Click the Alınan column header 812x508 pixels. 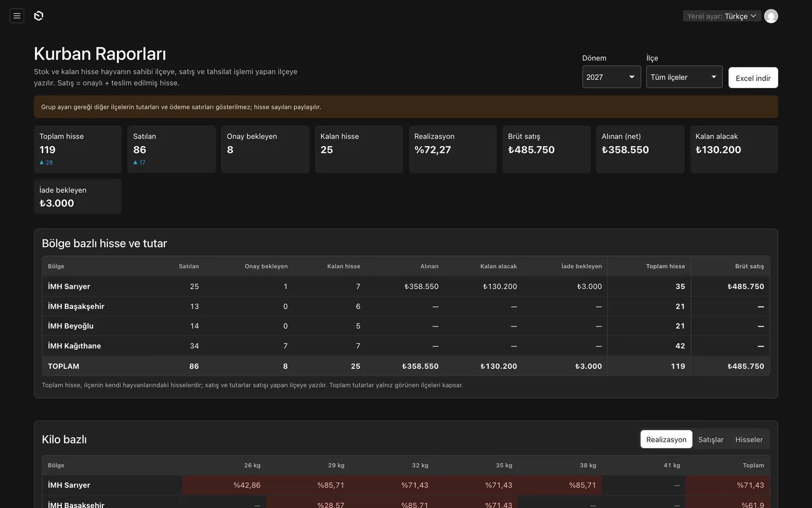tap(429, 266)
